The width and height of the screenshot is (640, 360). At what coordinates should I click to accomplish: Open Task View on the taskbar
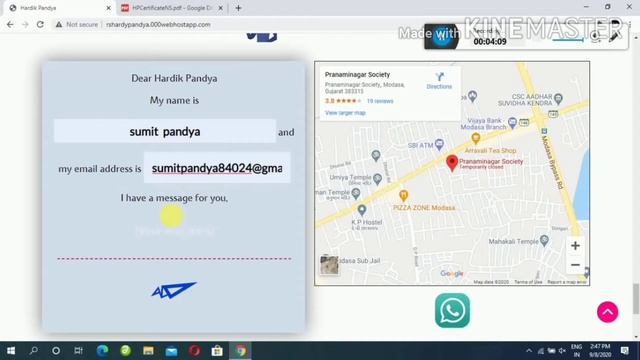click(x=78, y=351)
